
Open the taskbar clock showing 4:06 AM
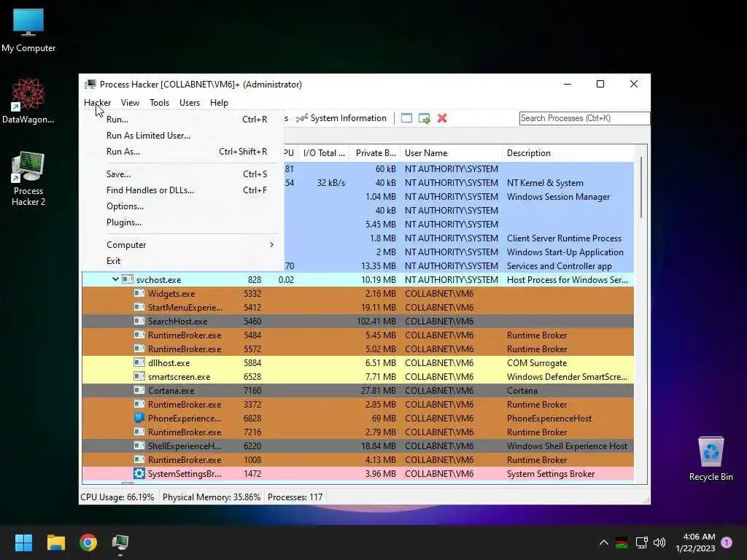tap(695, 542)
